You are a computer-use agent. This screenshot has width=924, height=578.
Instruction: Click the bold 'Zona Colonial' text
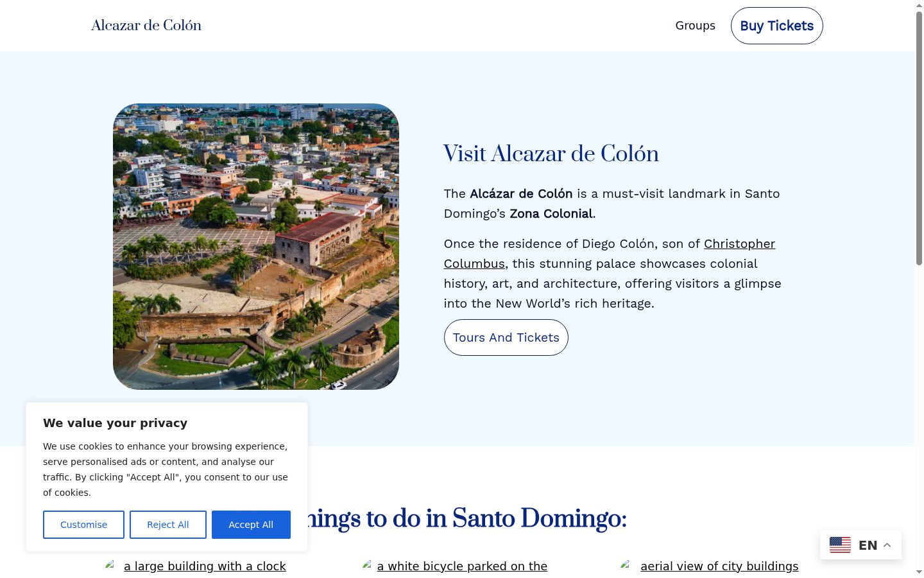pos(551,214)
